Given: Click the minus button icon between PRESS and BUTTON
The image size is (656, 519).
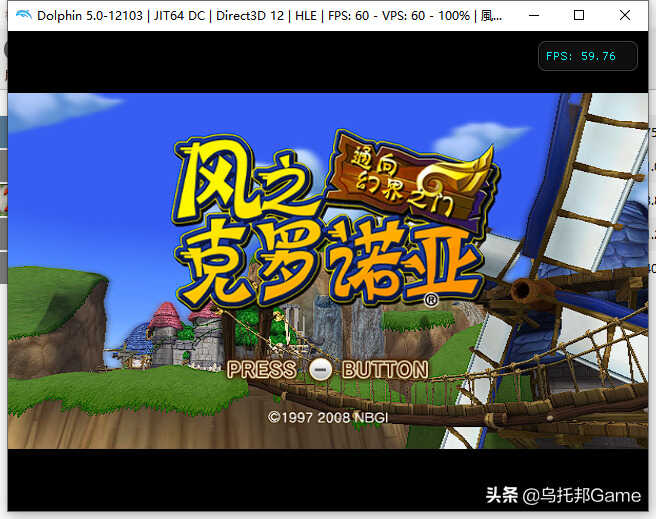Looking at the screenshot, I should 320,370.
